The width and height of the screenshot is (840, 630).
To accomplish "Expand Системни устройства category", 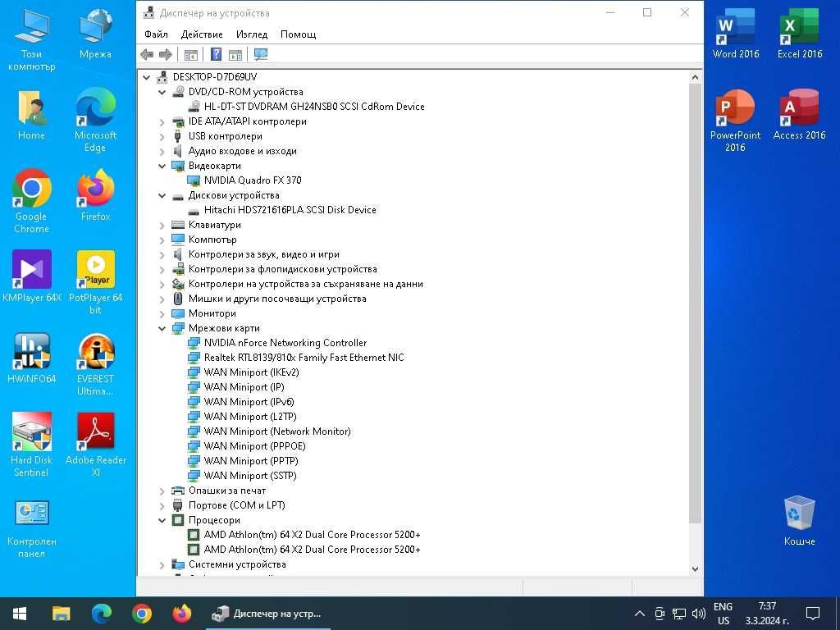I will click(x=162, y=564).
